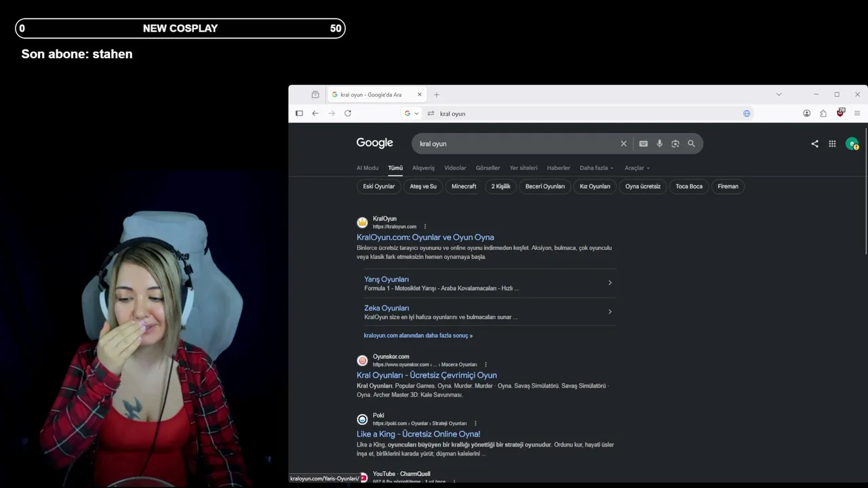This screenshot has height=488, width=868.
Task: Select the Tümü results tab
Action: point(395,168)
